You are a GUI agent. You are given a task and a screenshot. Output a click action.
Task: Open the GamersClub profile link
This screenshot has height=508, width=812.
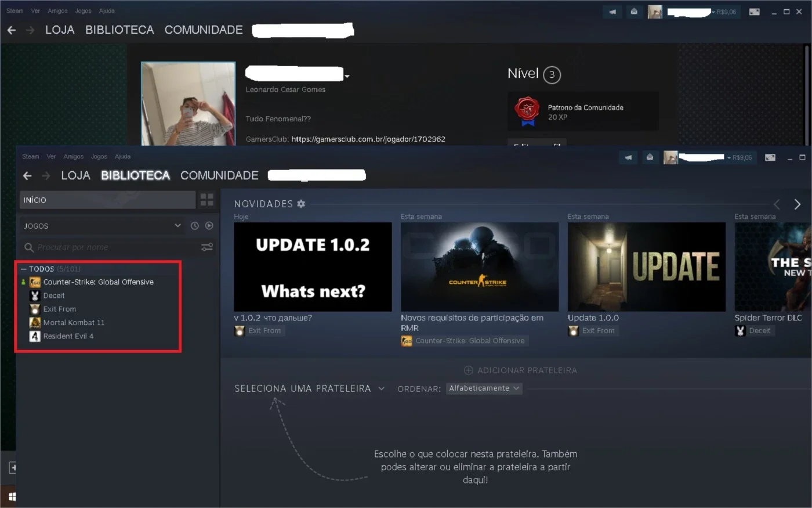pyautogui.click(x=368, y=139)
